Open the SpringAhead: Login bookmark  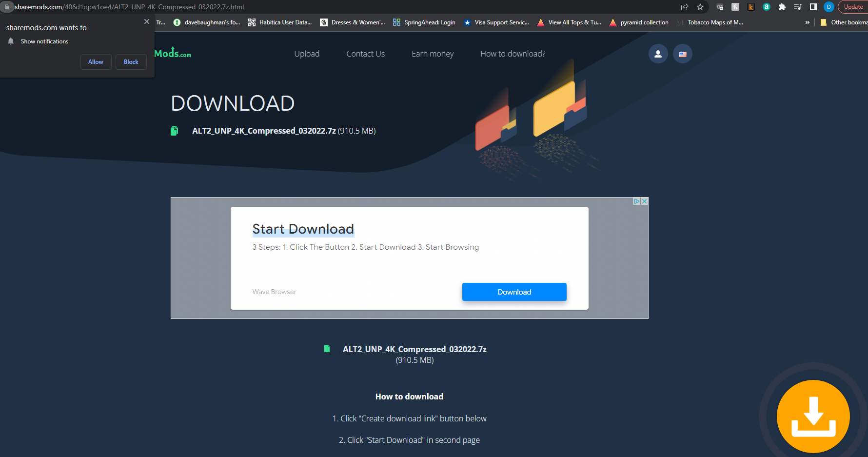[x=424, y=22]
